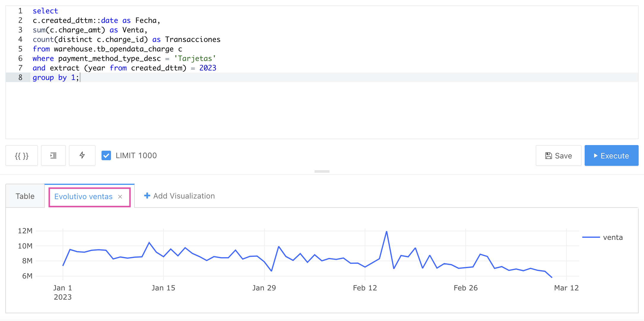The height and width of the screenshot is (321, 644).
Task: Click the format query indent icon
Action: click(x=53, y=155)
